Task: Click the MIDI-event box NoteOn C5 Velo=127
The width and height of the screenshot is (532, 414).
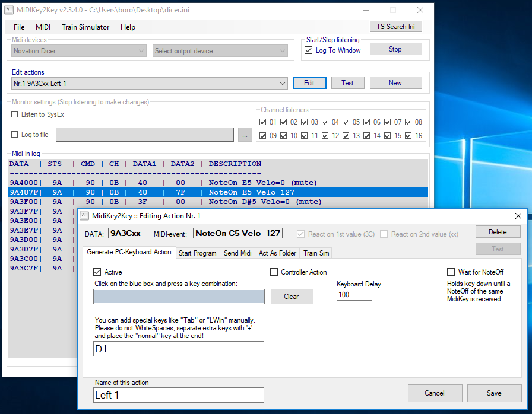Action: 238,234
